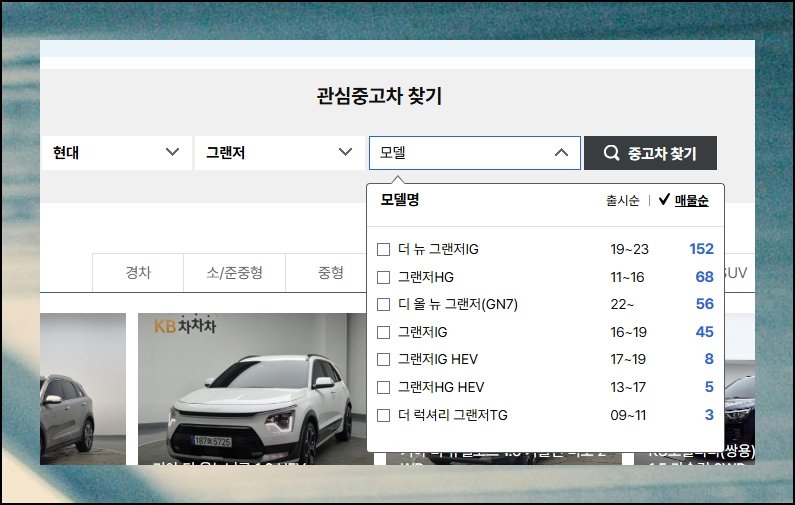Switch to the 경차 tab
This screenshot has height=505, width=795.
(138, 273)
